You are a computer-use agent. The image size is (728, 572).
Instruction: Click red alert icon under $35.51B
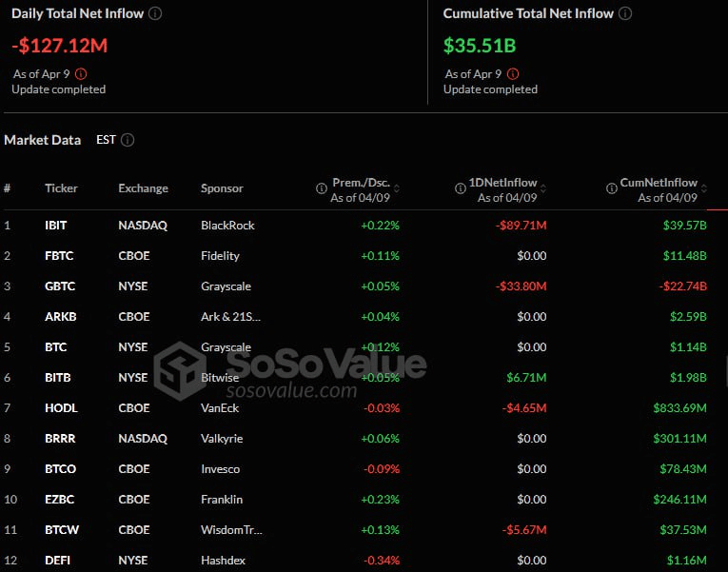[513, 73]
